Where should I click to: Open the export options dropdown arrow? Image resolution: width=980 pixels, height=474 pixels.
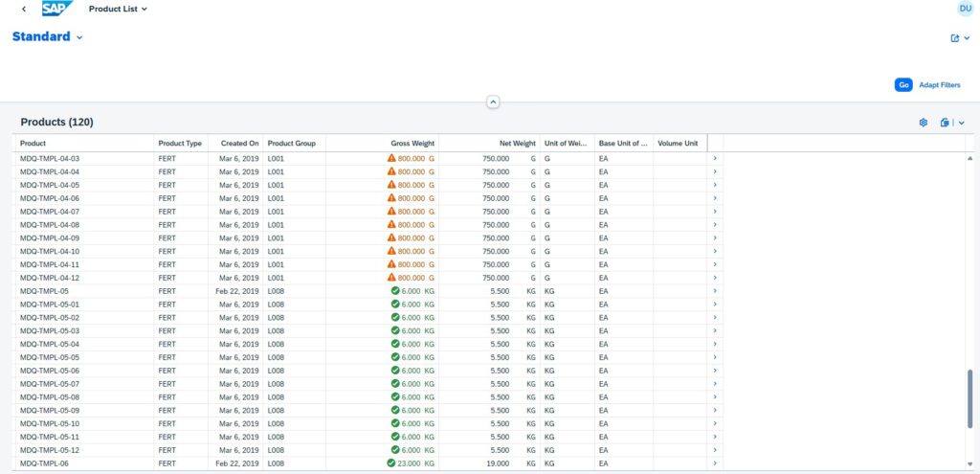961,123
